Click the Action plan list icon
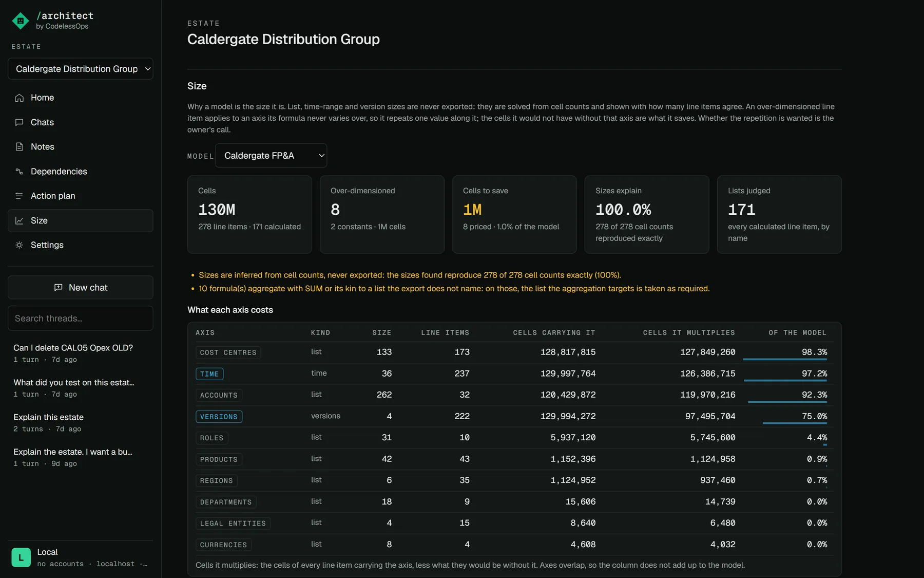The image size is (924, 578). click(x=20, y=196)
